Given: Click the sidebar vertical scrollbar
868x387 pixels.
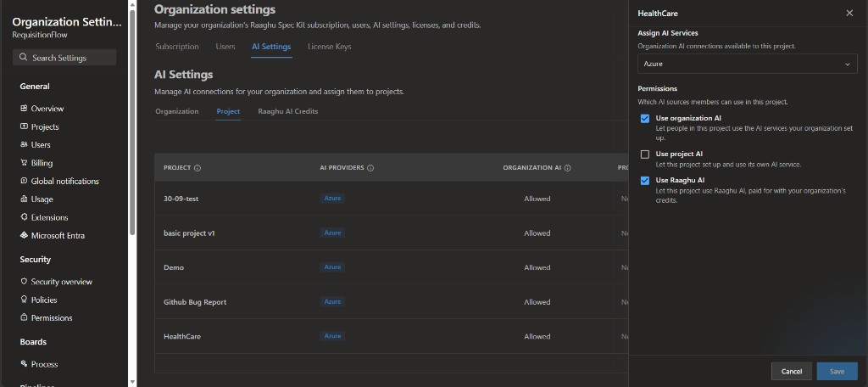Looking at the screenshot, I should pos(132,122).
